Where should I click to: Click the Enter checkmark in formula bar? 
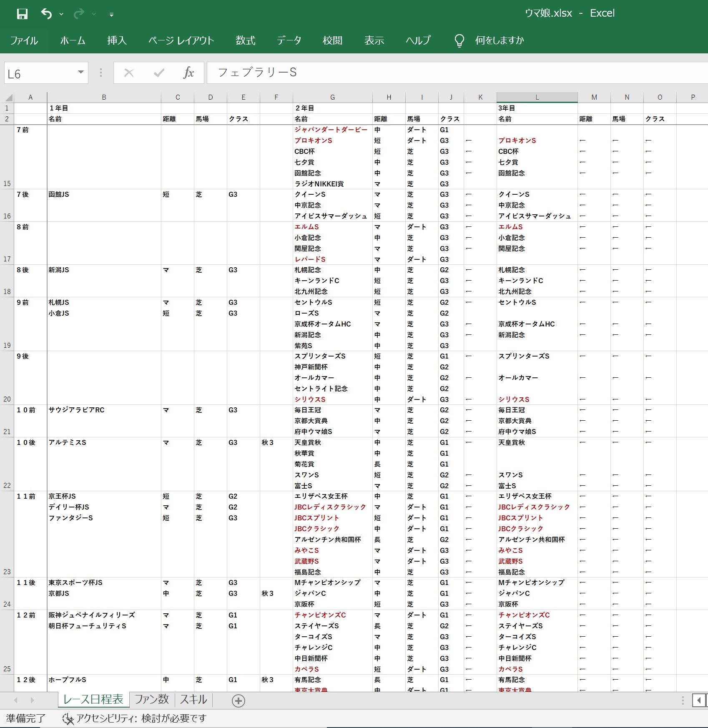click(x=159, y=73)
